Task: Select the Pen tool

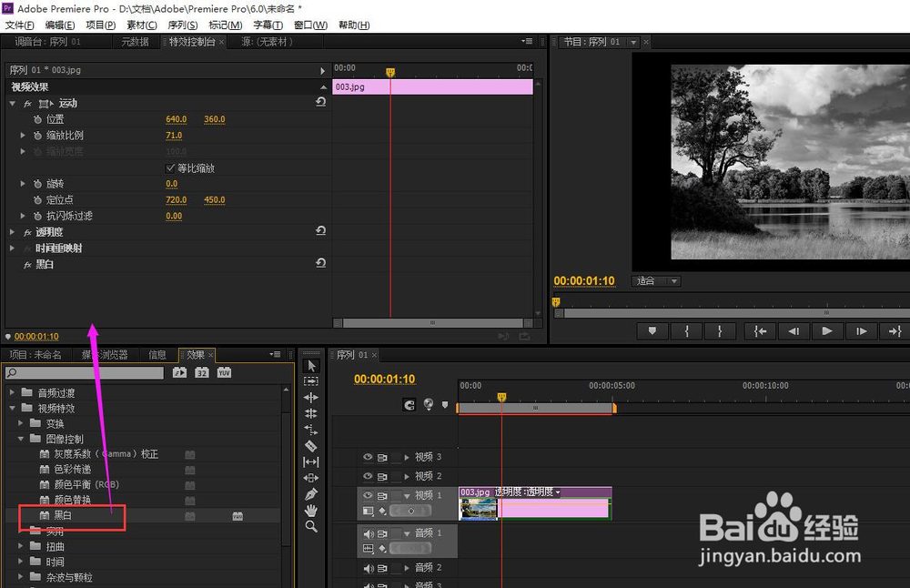Action: 311,494
